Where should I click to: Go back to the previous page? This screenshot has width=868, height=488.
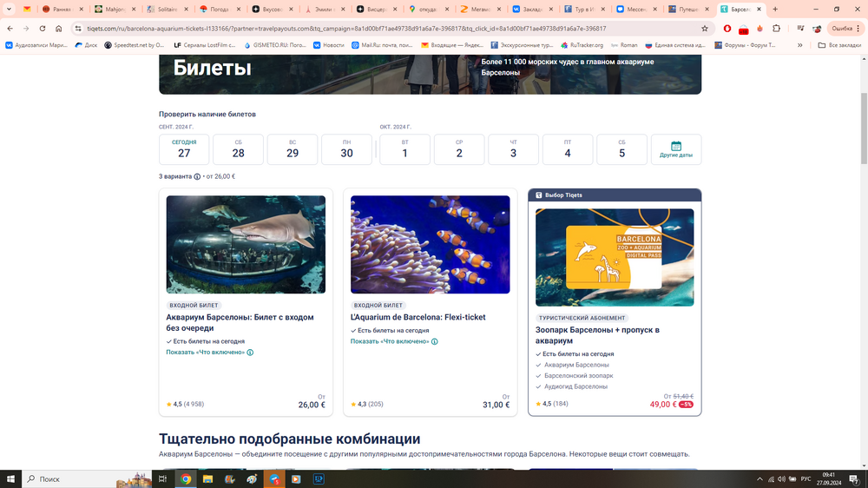[x=10, y=29]
